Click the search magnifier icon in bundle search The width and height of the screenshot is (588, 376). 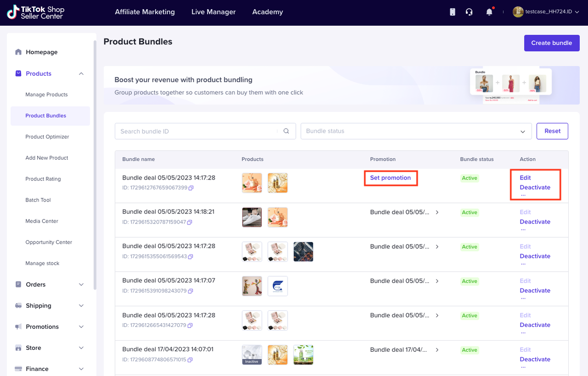286,131
